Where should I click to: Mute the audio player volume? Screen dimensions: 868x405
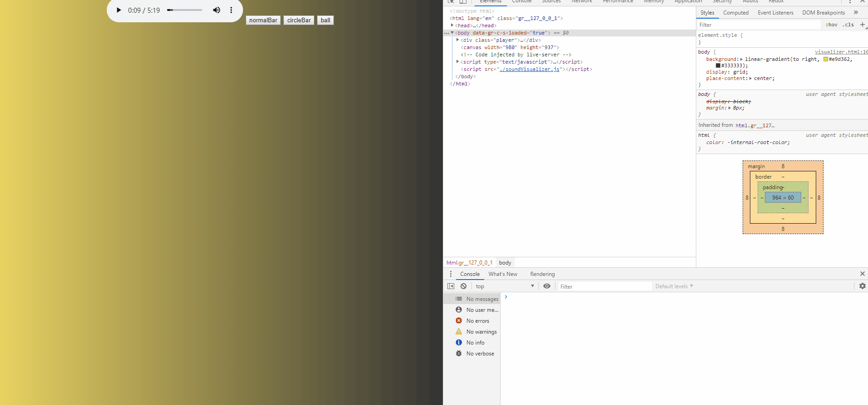point(217,10)
